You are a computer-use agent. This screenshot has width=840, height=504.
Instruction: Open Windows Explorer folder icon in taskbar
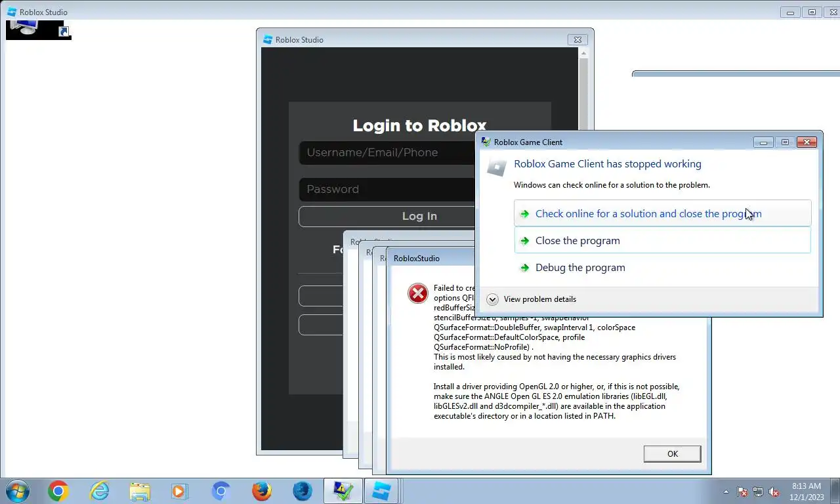pyautogui.click(x=140, y=491)
